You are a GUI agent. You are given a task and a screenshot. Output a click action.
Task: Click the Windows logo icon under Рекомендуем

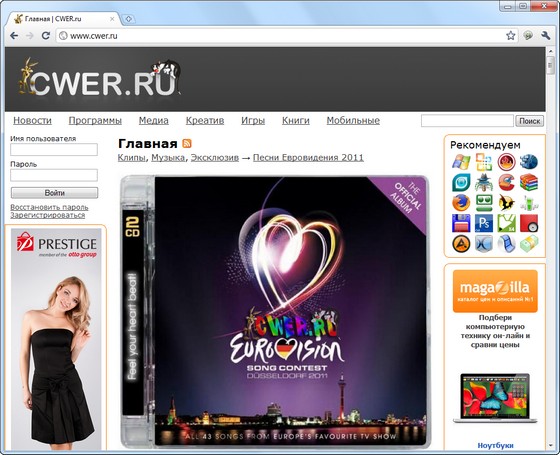pyautogui.click(x=461, y=162)
